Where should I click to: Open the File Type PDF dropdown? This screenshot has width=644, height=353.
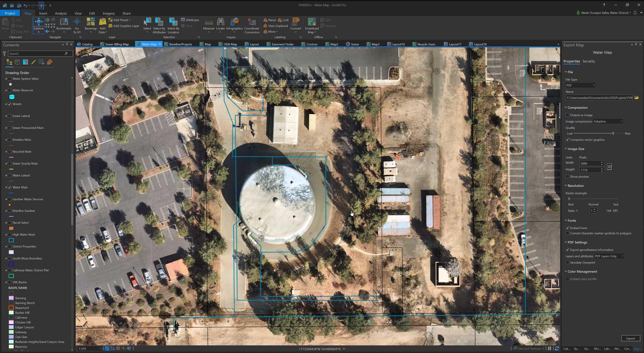pos(580,85)
